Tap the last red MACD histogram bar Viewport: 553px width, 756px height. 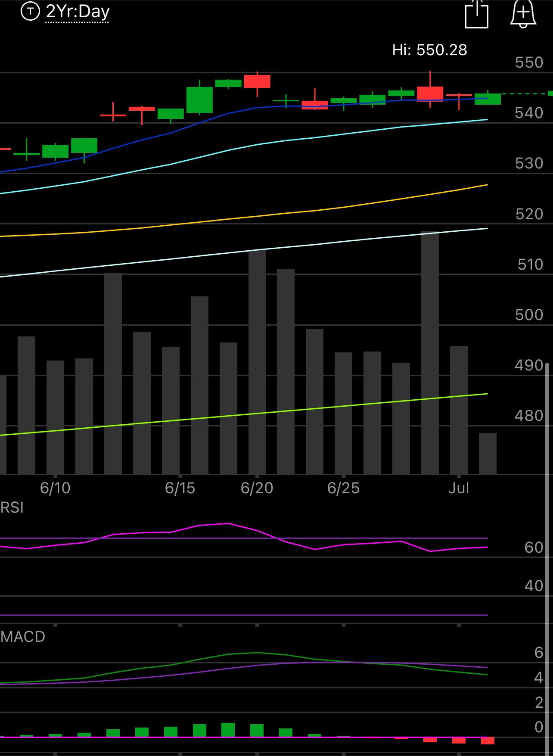(x=488, y=740)
